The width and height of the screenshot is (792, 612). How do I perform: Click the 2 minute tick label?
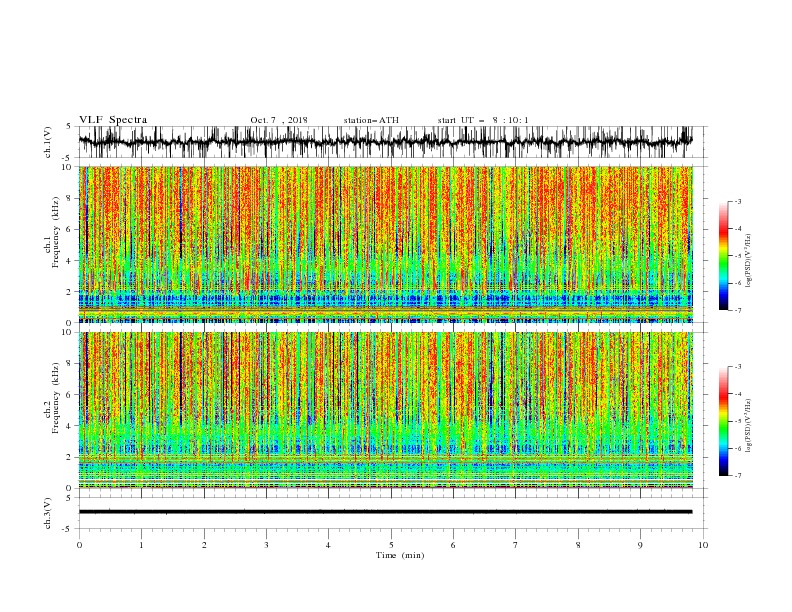tap(204, 545)
